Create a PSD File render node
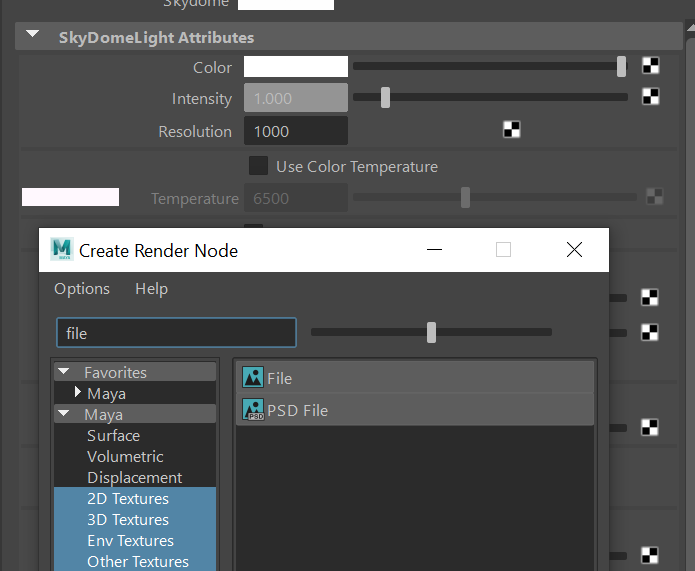This screenshot has width=695, height=571. (415, 410)
